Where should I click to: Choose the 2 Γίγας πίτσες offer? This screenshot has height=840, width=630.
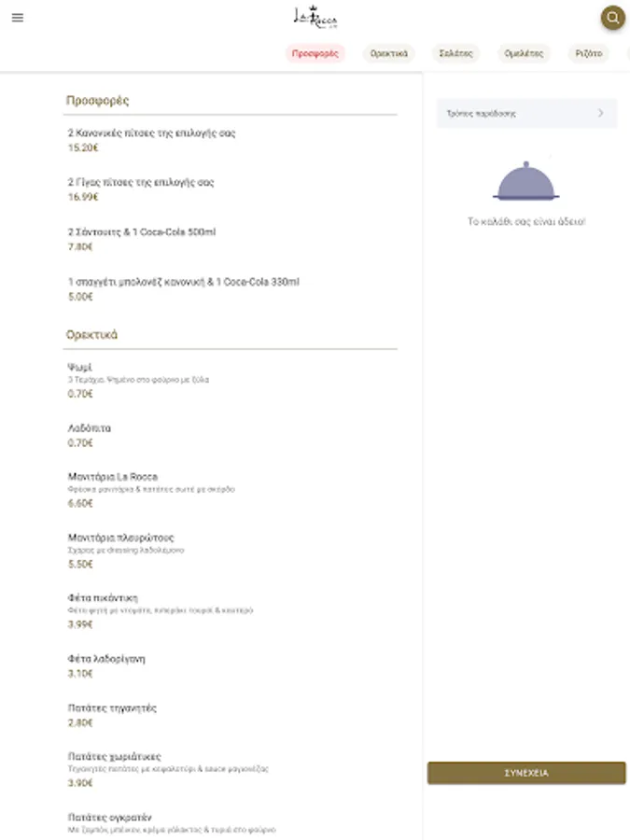[x=141, y=189]
